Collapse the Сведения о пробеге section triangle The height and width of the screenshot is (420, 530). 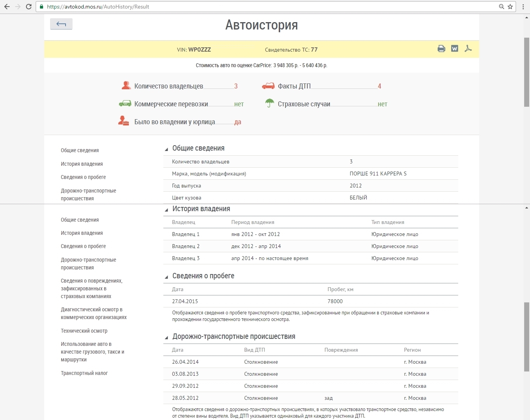tap(166, 277)
